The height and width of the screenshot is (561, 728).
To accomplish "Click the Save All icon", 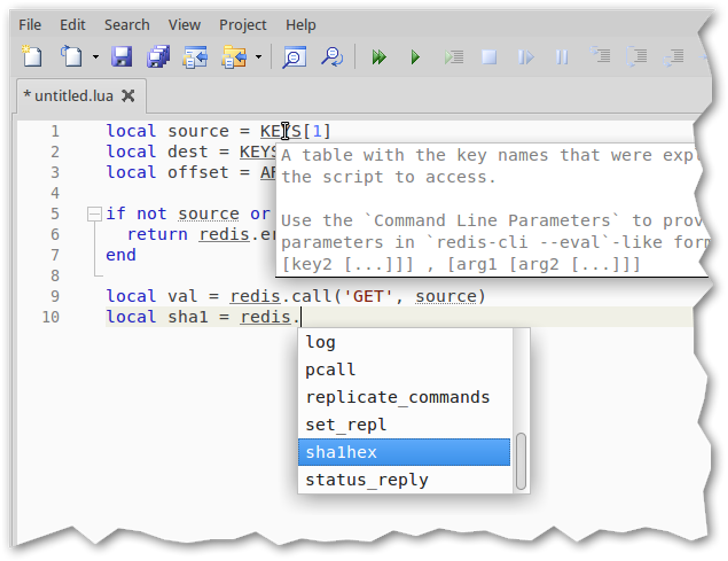I will (158, 57).
